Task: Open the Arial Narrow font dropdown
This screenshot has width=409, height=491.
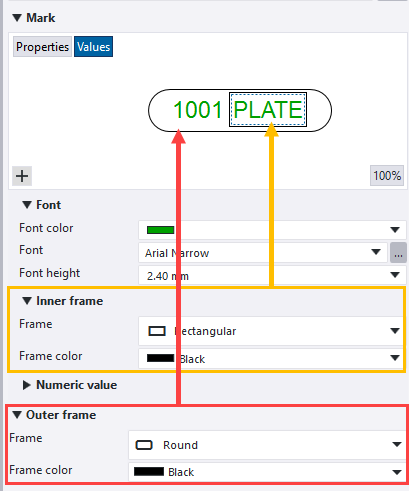Action: (376, 252)
